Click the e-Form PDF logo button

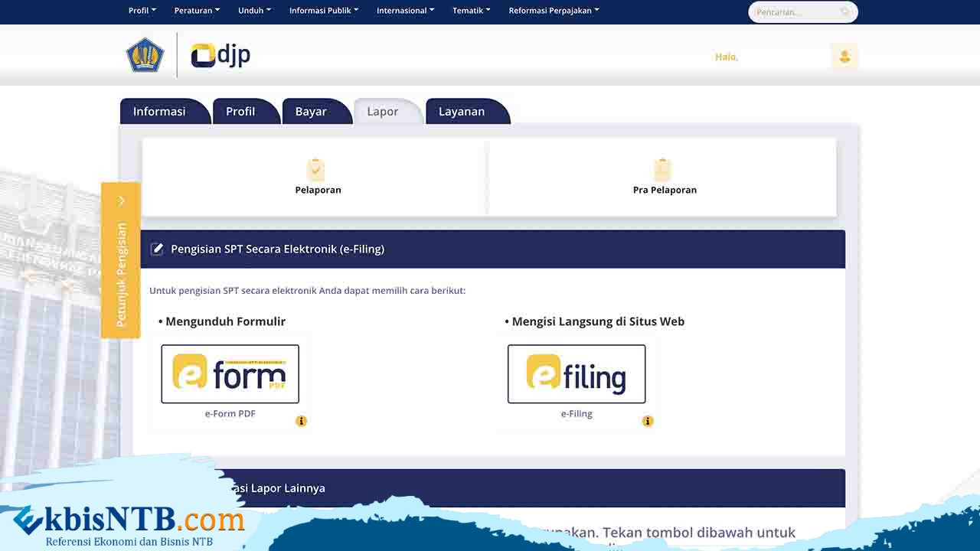click(x=230, y=374)
